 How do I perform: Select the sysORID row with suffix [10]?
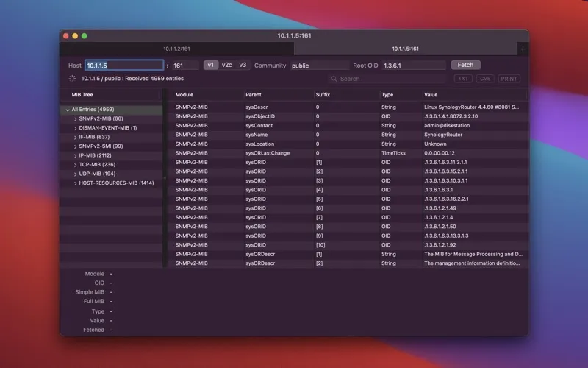coord(348,245)
